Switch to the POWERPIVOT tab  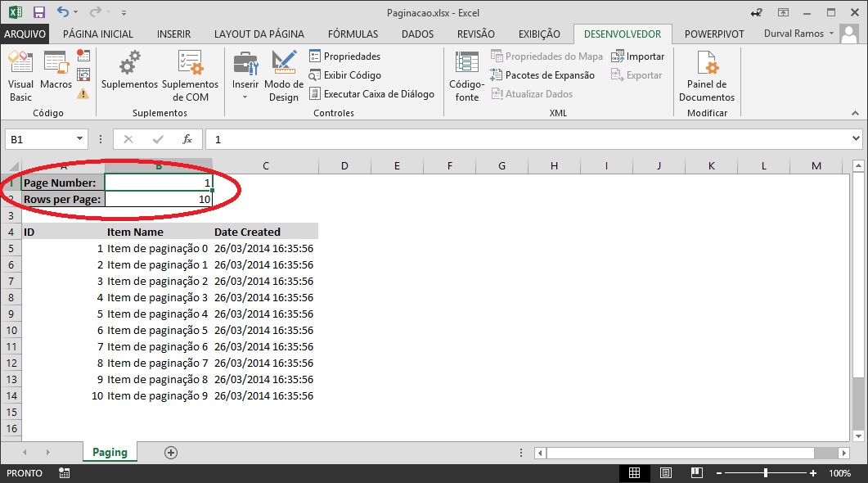(x=714, y=34)
